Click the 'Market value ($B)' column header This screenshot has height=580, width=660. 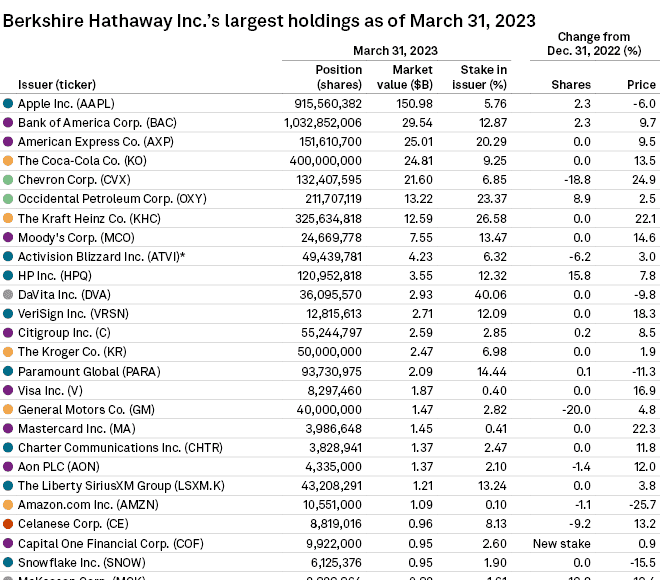click(405, 77)
